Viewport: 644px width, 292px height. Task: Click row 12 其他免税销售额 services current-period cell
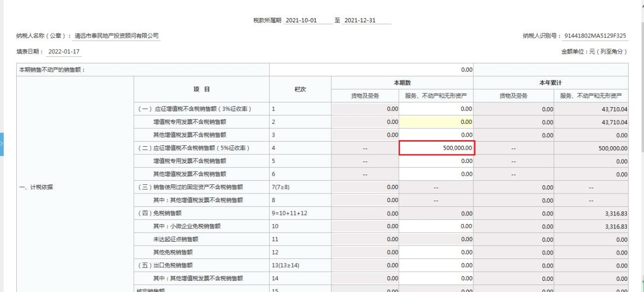click(x=436, y=252)
